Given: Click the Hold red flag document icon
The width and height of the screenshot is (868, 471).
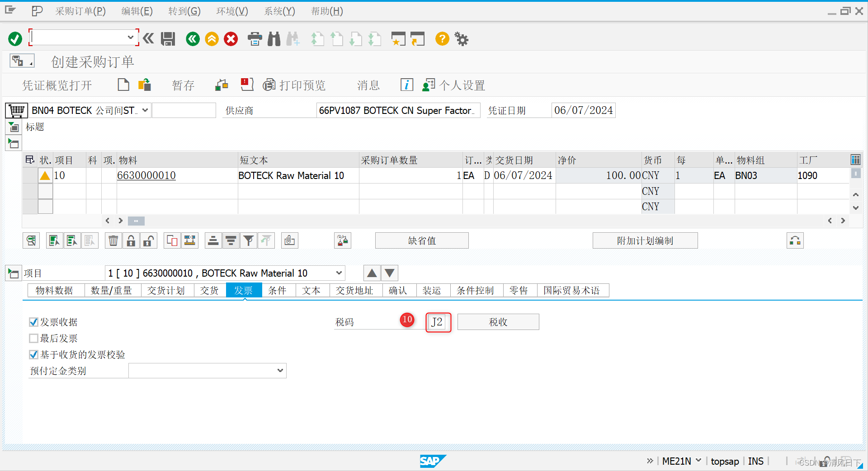Looking at the screenshot, I should pos(247,85).
